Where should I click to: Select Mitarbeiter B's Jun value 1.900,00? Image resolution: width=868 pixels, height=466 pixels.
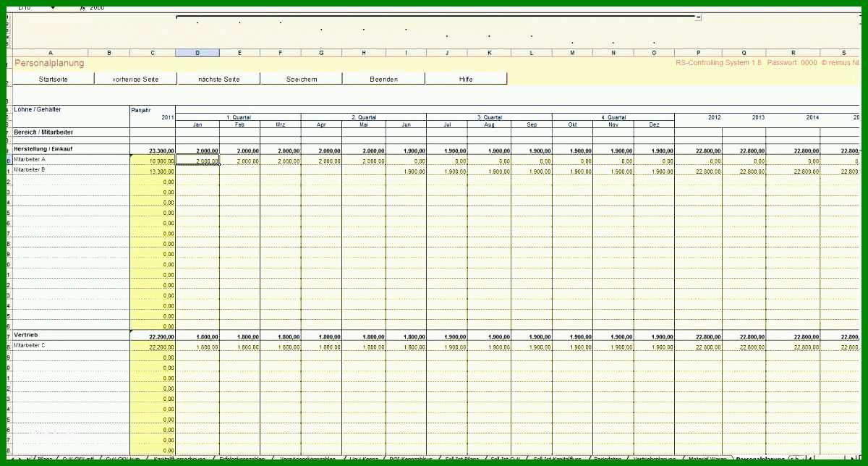pos(406,171)
